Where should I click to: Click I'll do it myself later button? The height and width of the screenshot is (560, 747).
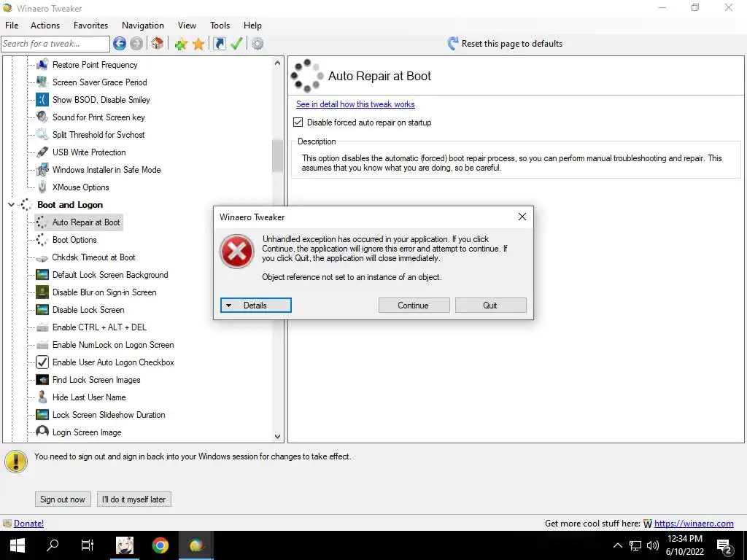pos(134,499)
